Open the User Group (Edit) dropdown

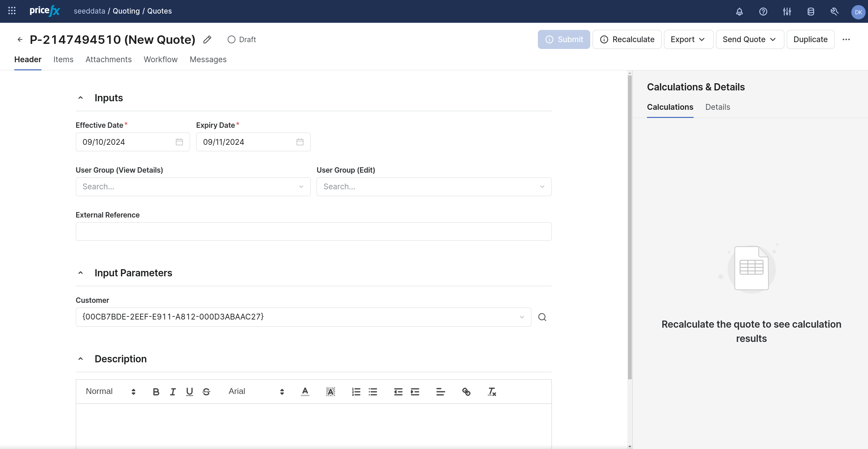tap(434, 187)
